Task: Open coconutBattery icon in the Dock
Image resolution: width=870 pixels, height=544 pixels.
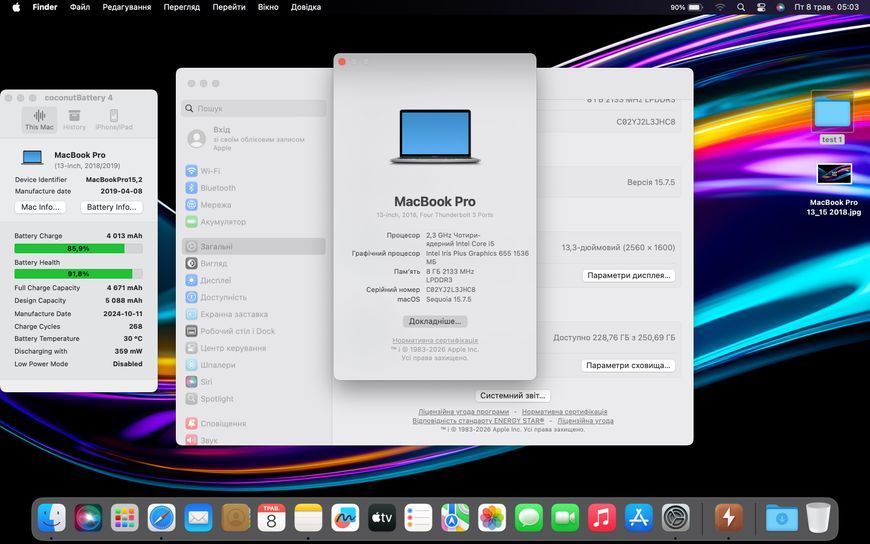Action: (x=728, y=518)
